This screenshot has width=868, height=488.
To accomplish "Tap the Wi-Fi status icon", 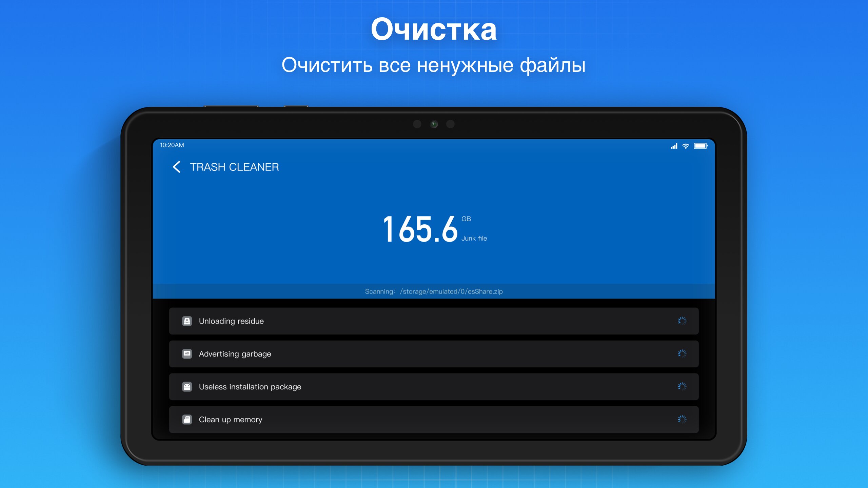I will click(x=686, y=146).
